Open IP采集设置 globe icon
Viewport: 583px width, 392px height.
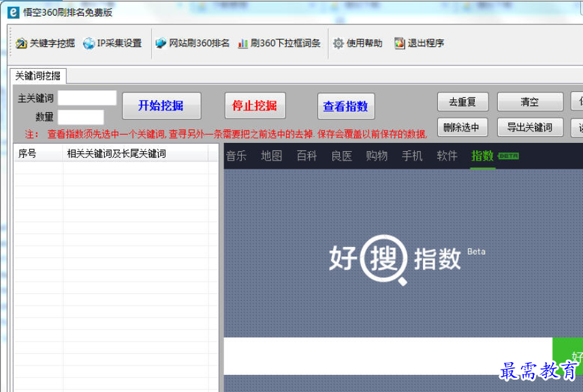point(89,44)
